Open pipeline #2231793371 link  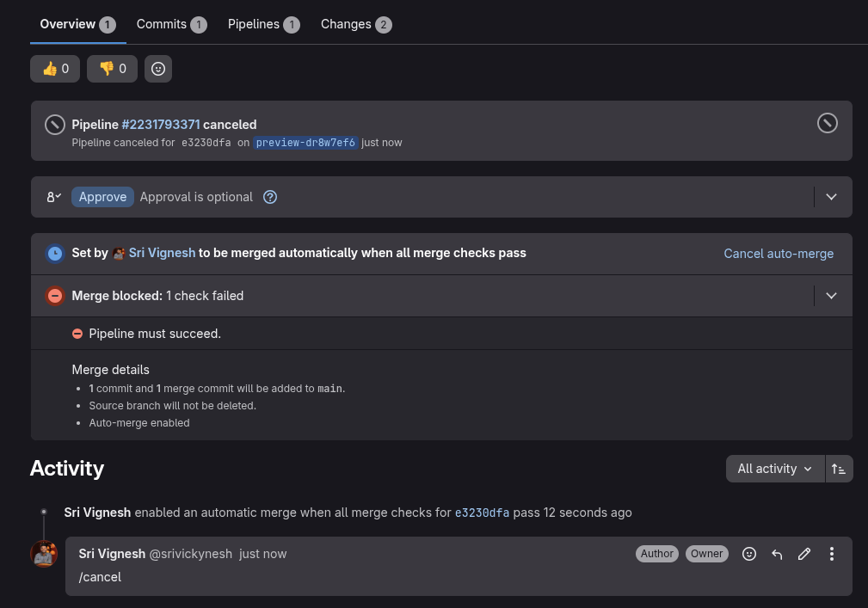[161, 125]
